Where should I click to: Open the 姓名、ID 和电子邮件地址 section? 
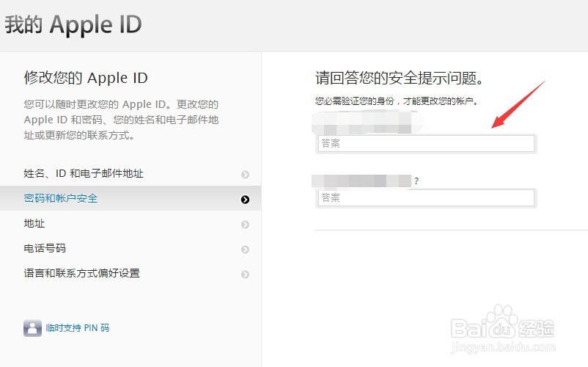coord(131,173)
